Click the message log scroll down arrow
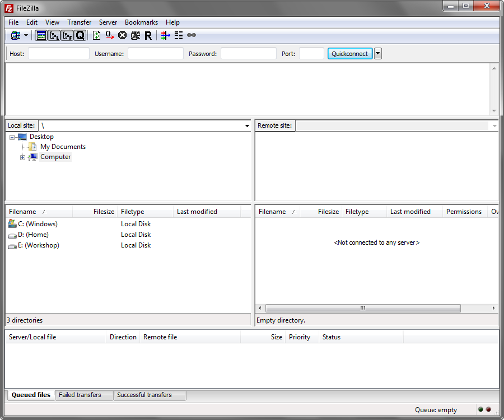The width and height of the screenshot is (504, 420). (x=494, y=111)
